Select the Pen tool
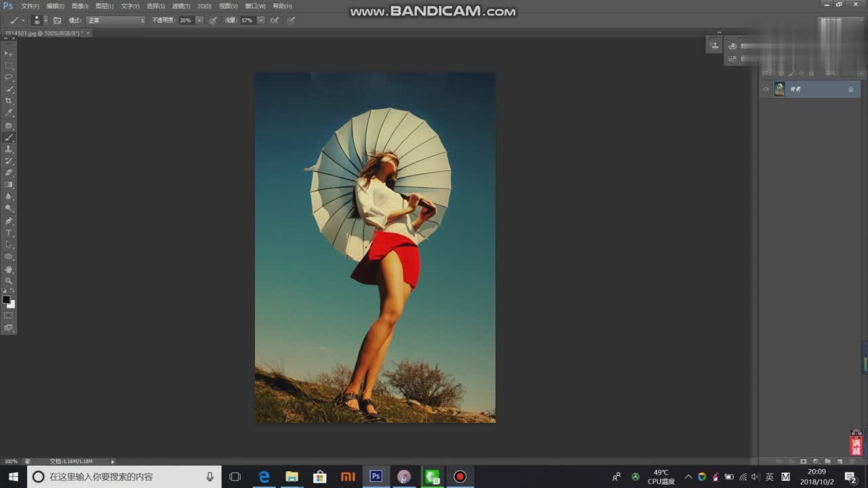This screenshot has width=868, height=488. pos(9,221)
